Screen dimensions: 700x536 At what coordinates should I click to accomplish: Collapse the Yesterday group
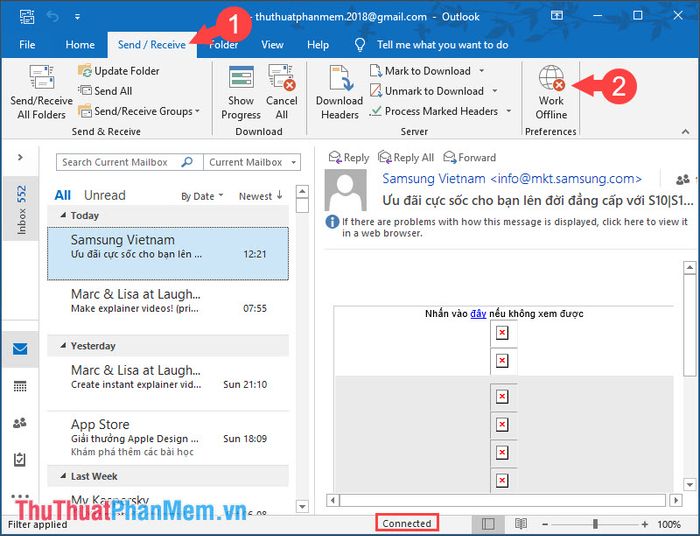(x=63, y=345)
